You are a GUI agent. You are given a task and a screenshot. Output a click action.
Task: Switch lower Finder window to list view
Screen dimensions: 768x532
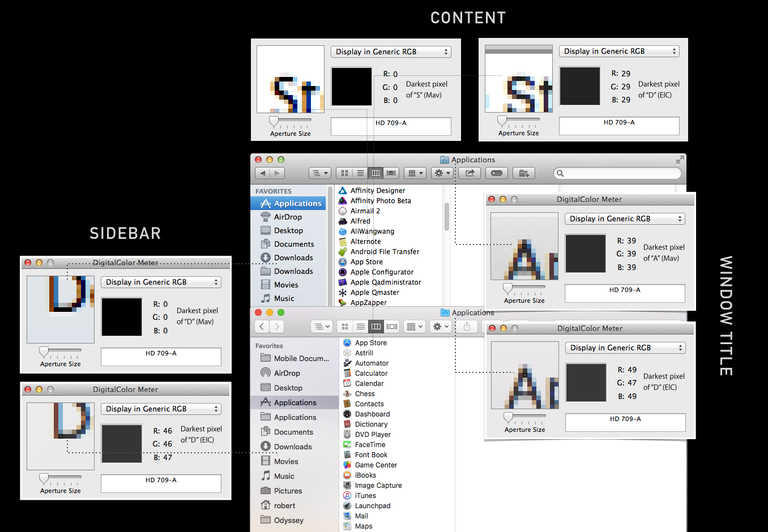point(360,327)
